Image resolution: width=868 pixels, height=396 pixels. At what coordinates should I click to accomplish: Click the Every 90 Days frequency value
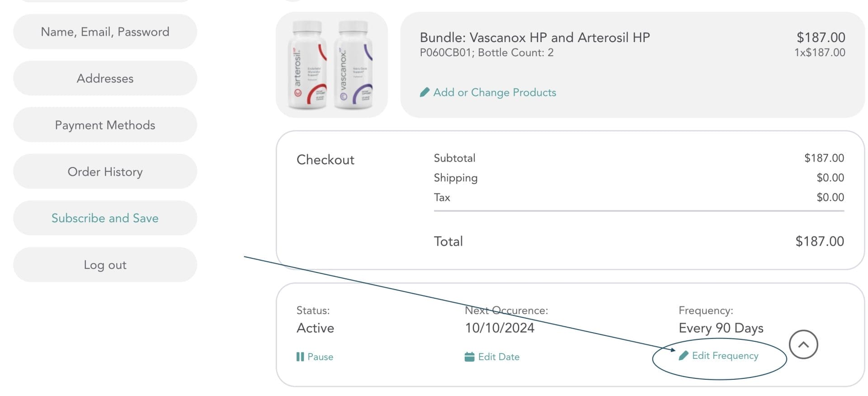pos(721,328)
